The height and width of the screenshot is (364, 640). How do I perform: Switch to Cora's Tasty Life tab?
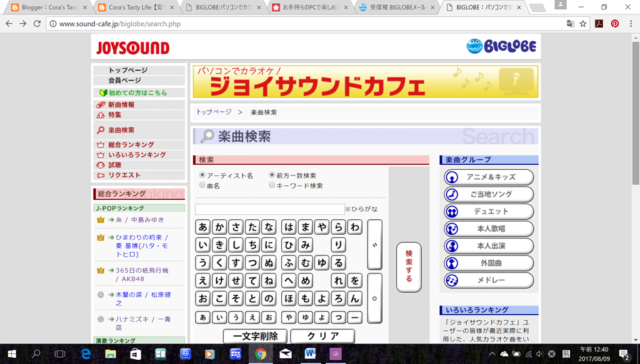tap(136, 7)
